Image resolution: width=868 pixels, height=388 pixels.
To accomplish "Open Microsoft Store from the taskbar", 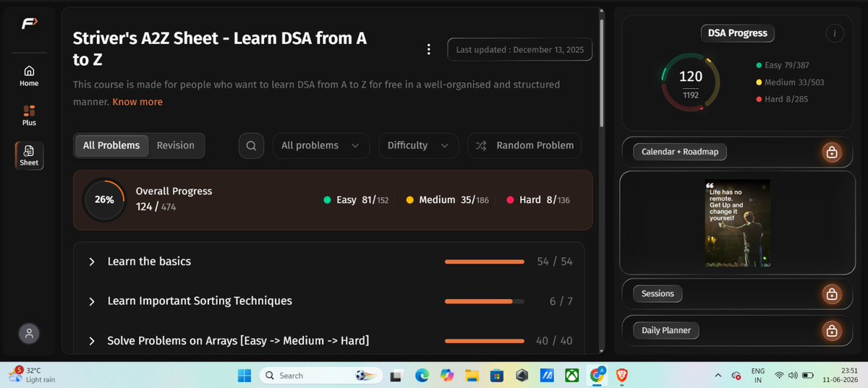I will (497, 376).
